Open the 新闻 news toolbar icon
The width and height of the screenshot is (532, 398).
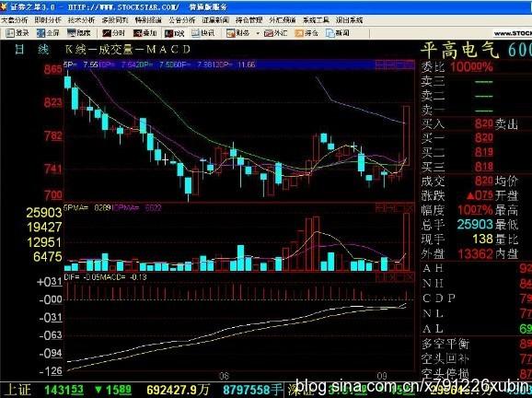click(x=337, y=33)
